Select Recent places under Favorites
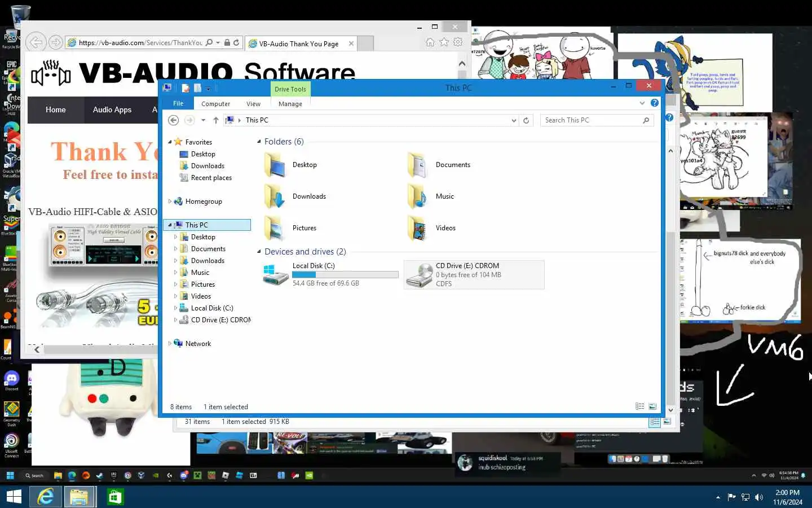Viewport: 812px width, 508px height. click(x=211, y=178)
